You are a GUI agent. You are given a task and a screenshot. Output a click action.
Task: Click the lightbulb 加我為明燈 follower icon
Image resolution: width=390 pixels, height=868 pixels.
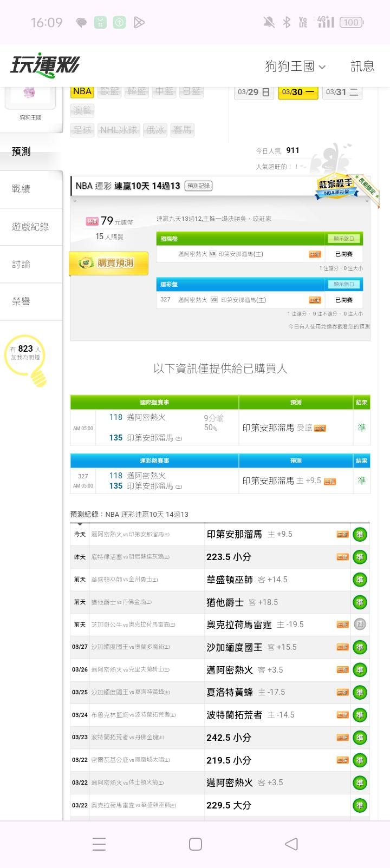click(26, 360)
